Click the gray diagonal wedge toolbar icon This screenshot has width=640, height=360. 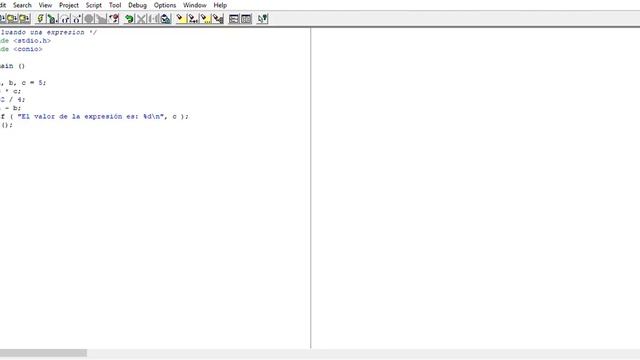click(x=101, y=19)
